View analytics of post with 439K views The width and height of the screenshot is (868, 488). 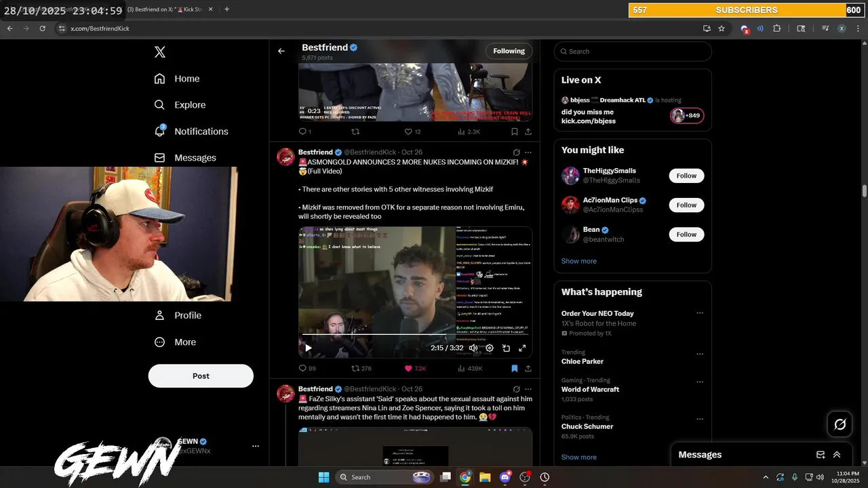470,369
